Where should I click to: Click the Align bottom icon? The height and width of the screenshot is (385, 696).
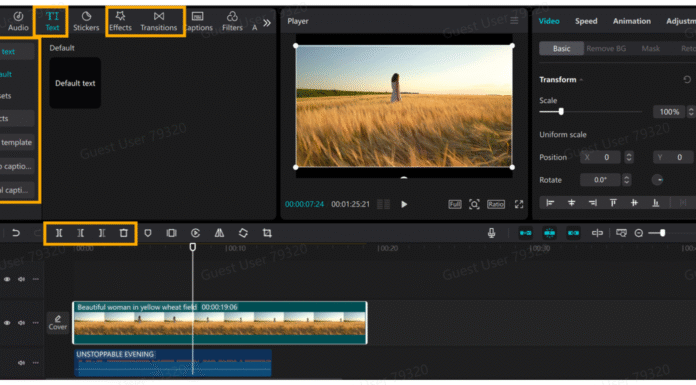coord(655,203)
